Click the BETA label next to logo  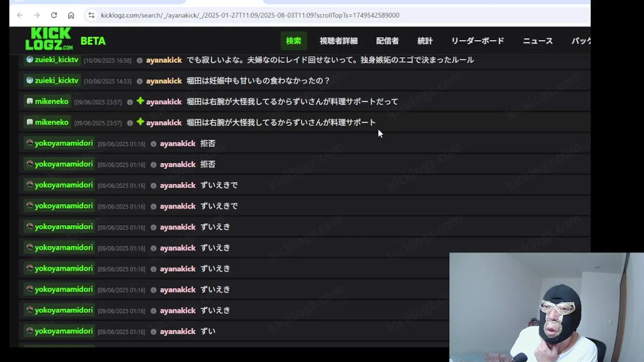click(x=93, y=41)
